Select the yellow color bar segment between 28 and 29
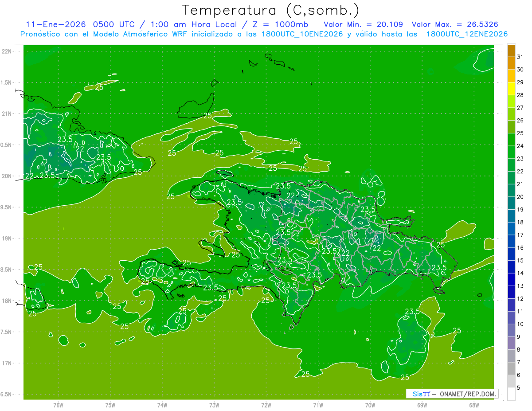Screen dimensions: 532x411 click(x=511, y=89)
